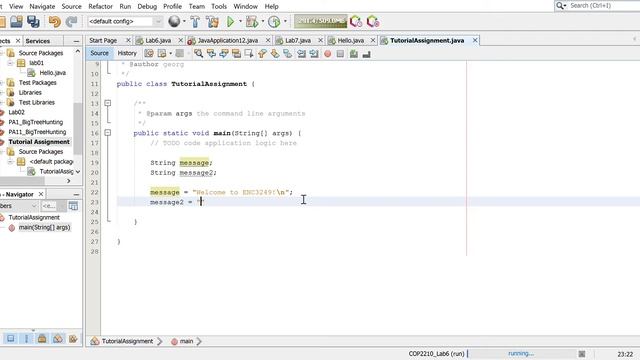Open the Source menu
Screen dimensions: 640x360
tap(71, 7)
